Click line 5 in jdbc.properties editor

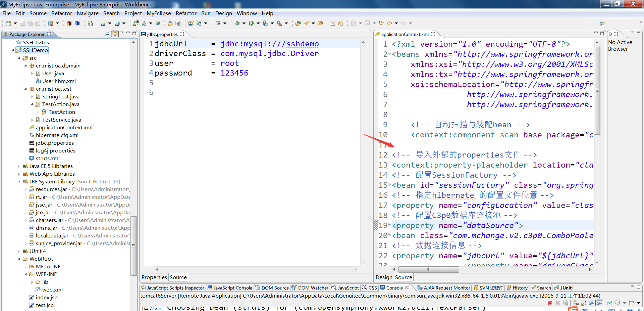pyautogui.click(x=257, y=83)
